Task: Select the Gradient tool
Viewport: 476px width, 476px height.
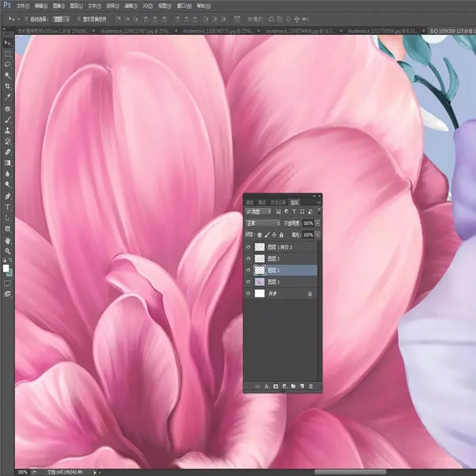Action: [x=8, y=162]
